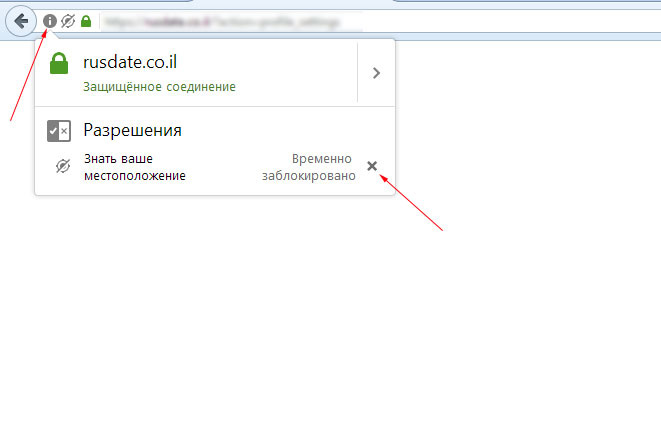
Task: Click the blocked location icon in the permission row
Action: [62, 166]
